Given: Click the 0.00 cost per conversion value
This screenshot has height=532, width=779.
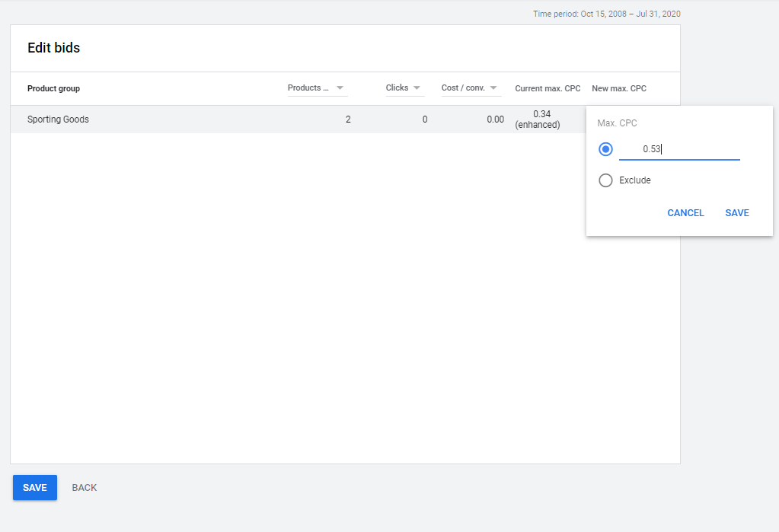Looking at the screenshot, I should click(x=495, y=119).
